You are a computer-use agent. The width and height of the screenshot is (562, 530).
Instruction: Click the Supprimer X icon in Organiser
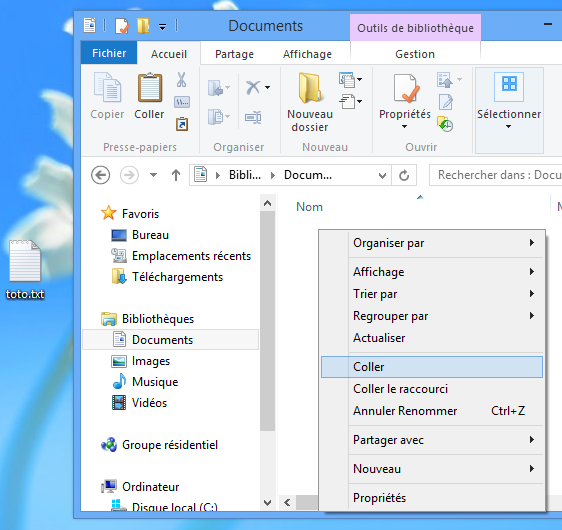(253, 87)
